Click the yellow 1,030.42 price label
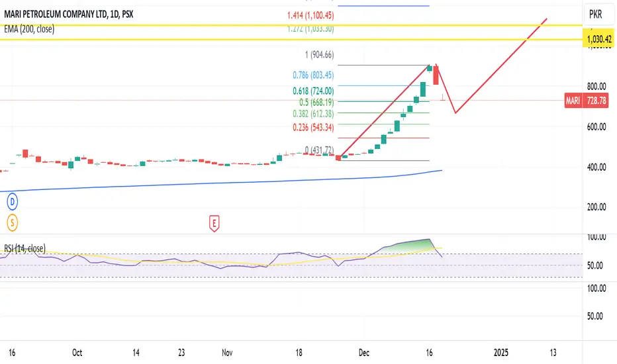This screenshot has width=617, height=364. coord(599,39)
